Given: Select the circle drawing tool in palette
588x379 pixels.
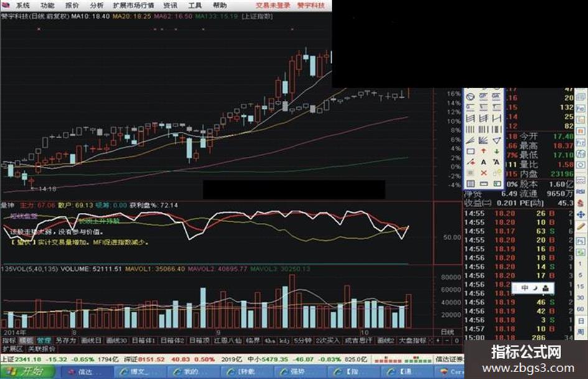Looking at the screenshot, I should coord(470,97).
